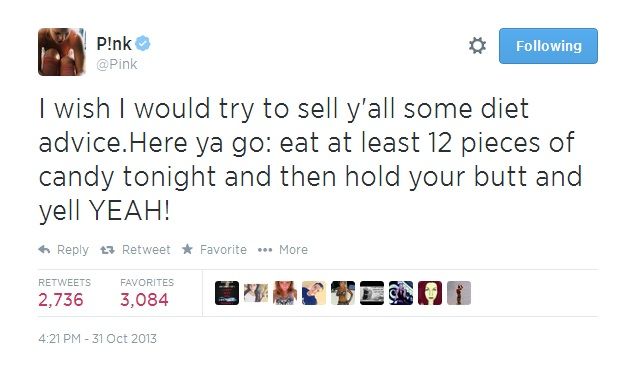Open the gear settings dropdown

pos(477,45)
